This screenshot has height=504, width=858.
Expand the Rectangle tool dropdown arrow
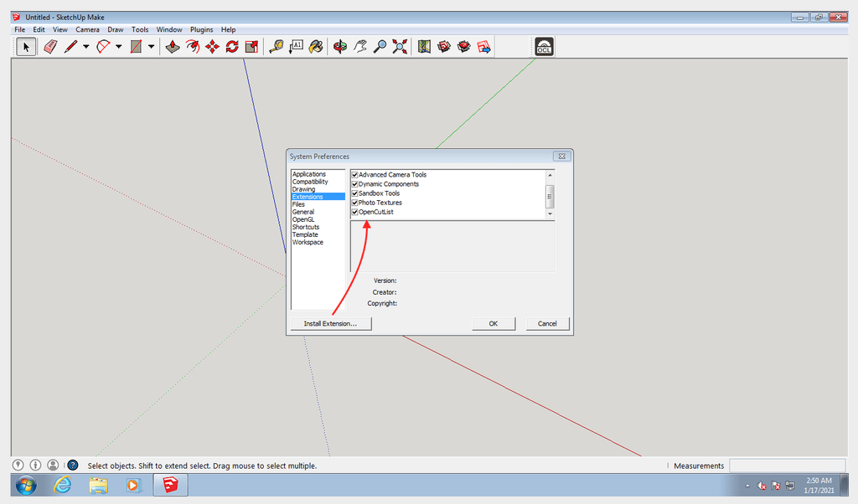(151, 47)
